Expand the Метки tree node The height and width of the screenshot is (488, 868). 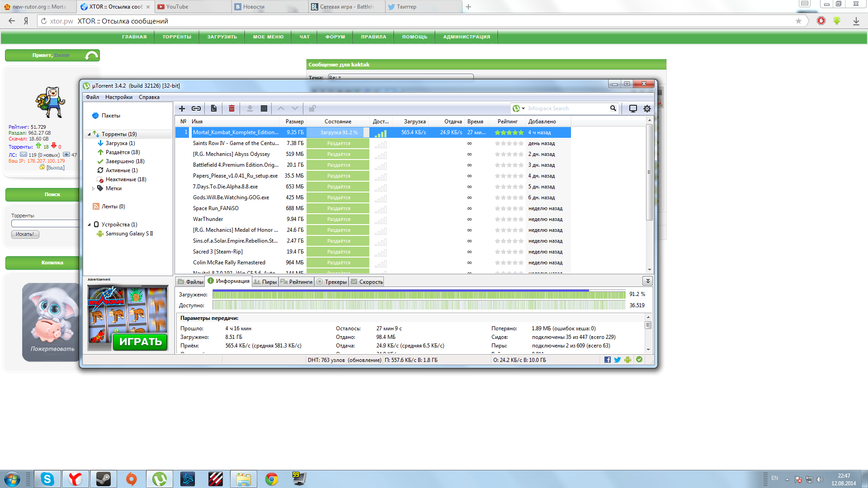click(94, 188)
